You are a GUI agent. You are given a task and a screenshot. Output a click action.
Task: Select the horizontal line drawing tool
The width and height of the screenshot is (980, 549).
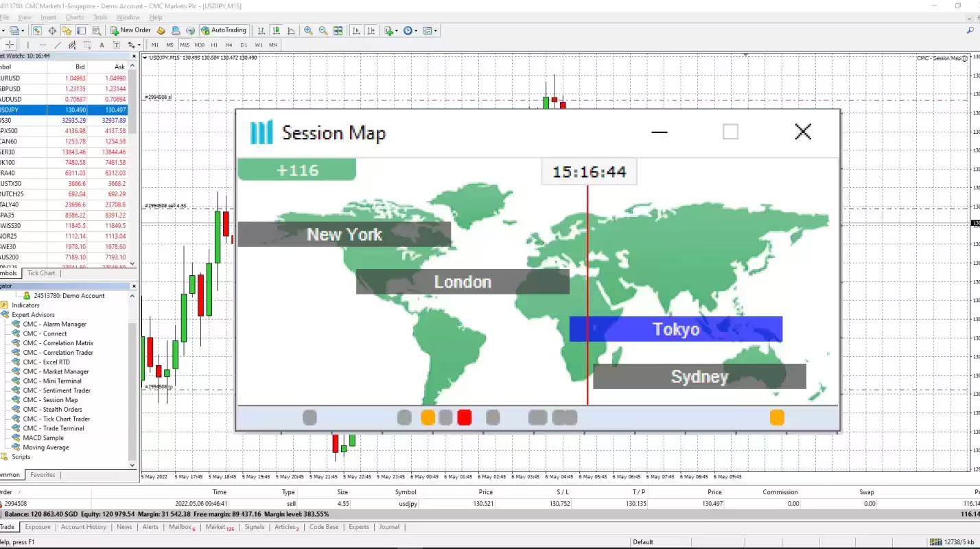click(43, 45)
